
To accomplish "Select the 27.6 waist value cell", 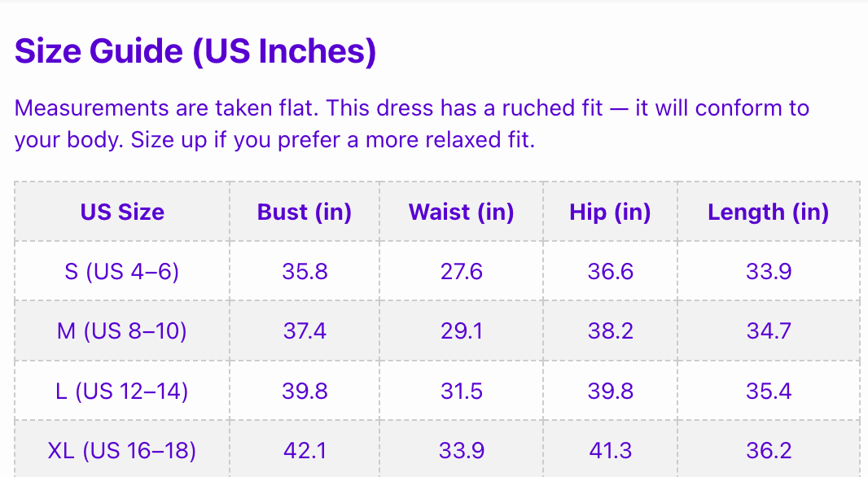I will tap(461, 271).
